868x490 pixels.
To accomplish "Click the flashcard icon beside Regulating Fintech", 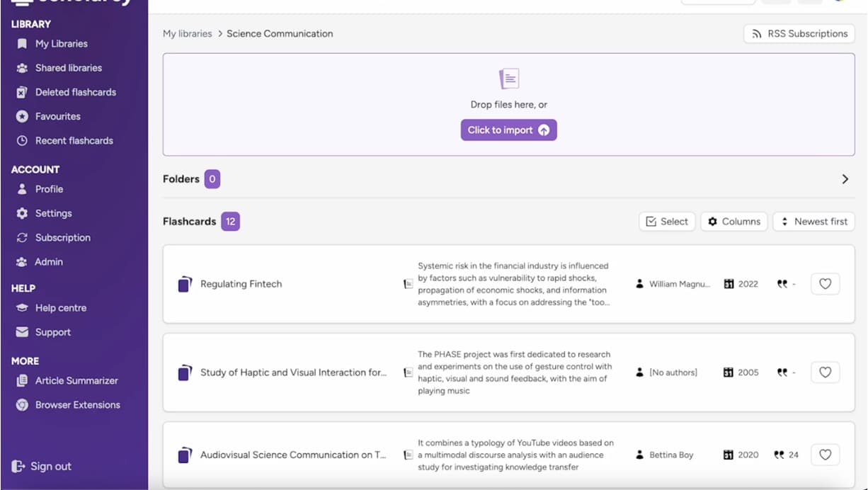I will (184, 284).
